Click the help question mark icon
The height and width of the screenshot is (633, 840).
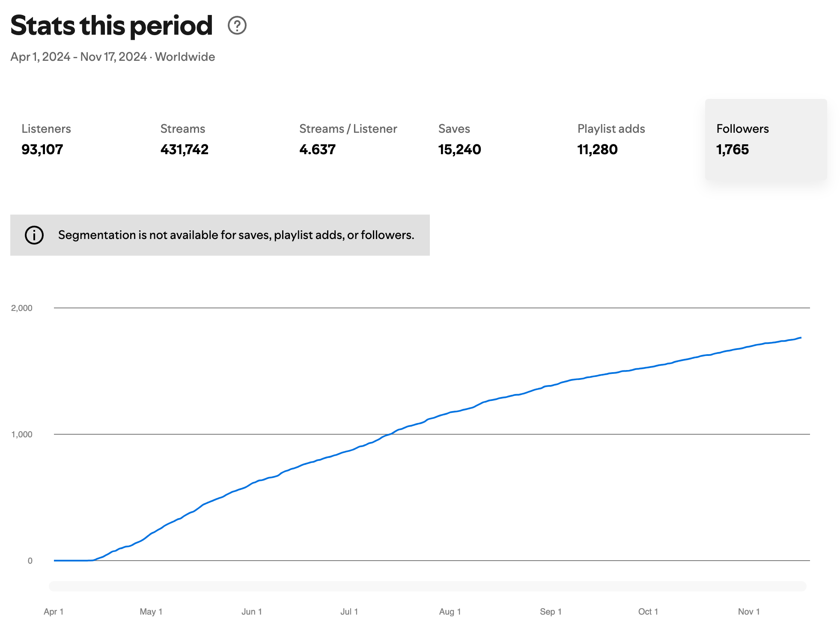point(237,25)
